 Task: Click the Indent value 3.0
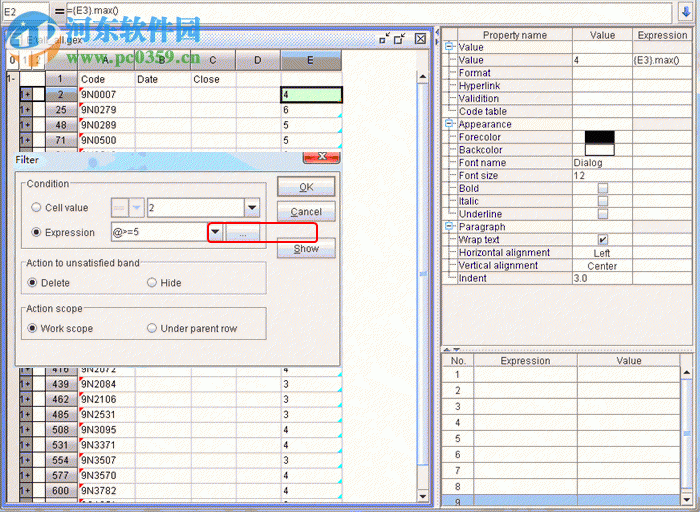[x=602, y=278]
